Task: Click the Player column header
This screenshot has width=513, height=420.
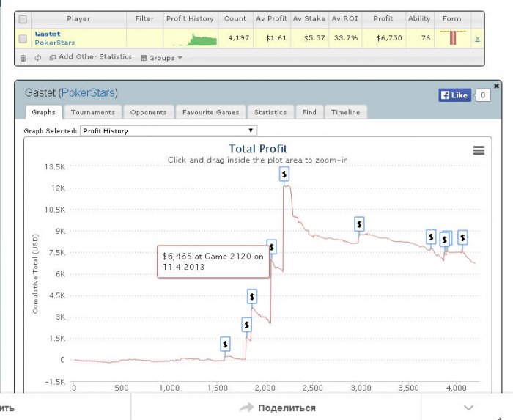Action: pos(78,18)
